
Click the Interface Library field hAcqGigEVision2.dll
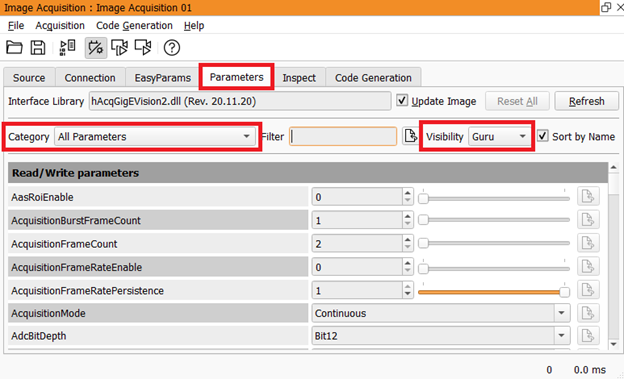[240, 101]
